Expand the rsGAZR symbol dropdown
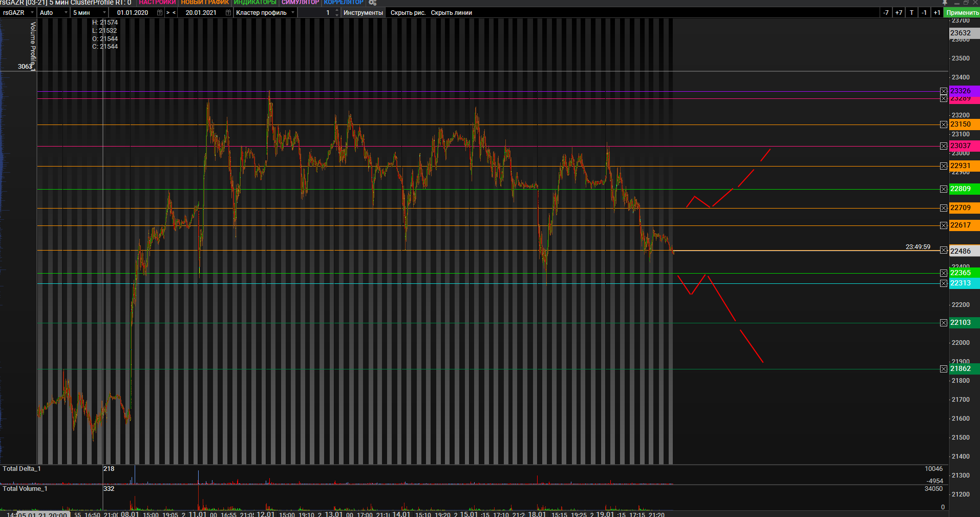Screen dimensions: 980x517 (32, 13)
